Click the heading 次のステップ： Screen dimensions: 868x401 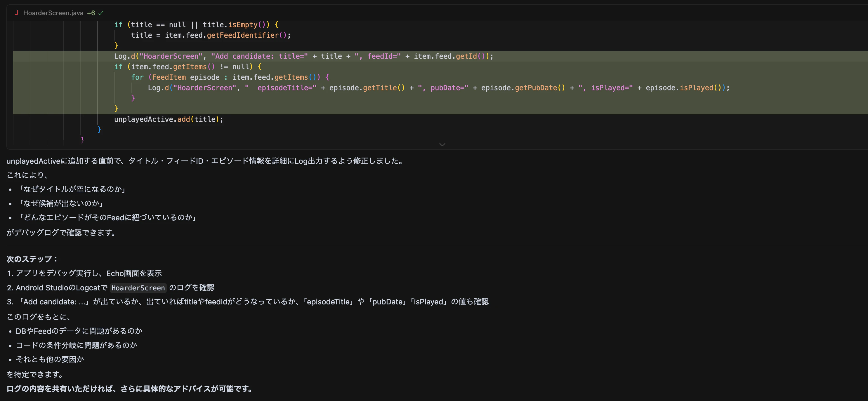click(32, 259)
